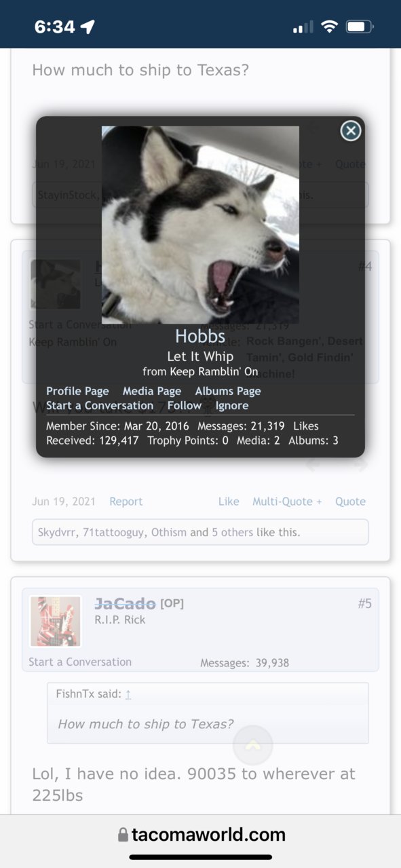Screen dimensions: 401x868
Task: Report the Jun 19, 2021 post
Action: click(x=126, y=502)
